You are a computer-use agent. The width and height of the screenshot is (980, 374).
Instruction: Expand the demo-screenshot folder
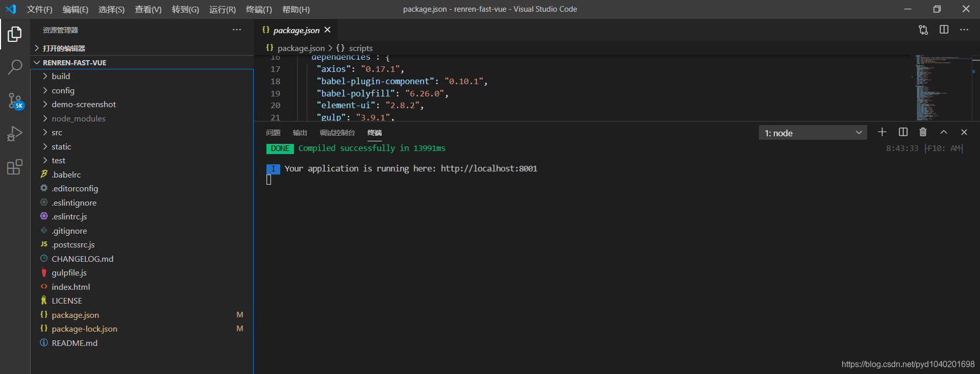coord(142,104)
